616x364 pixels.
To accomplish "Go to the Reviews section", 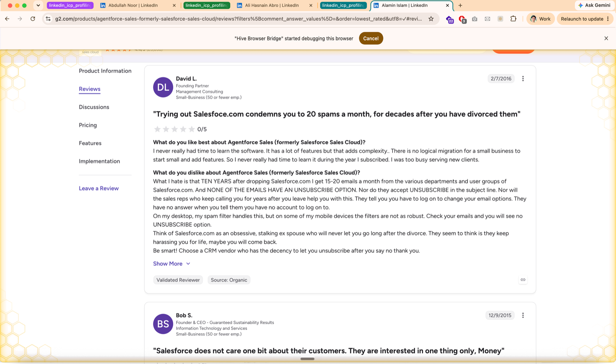I will [90, 89].
